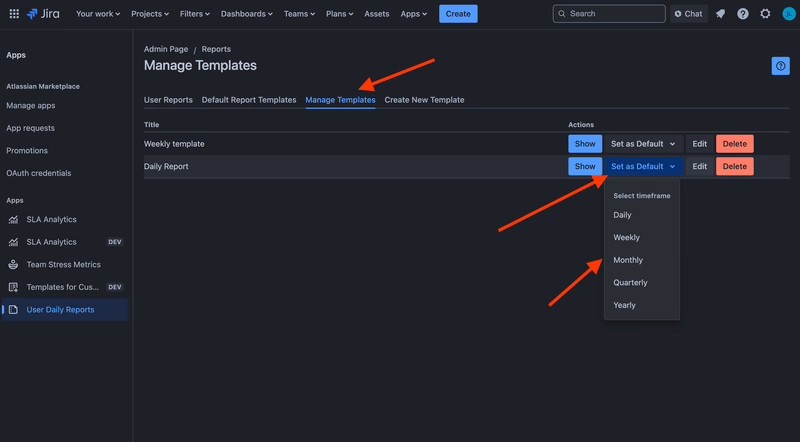Choose Weekly timeframe
This screenshot has height=442, width=800.
click(x=642, y=237)
